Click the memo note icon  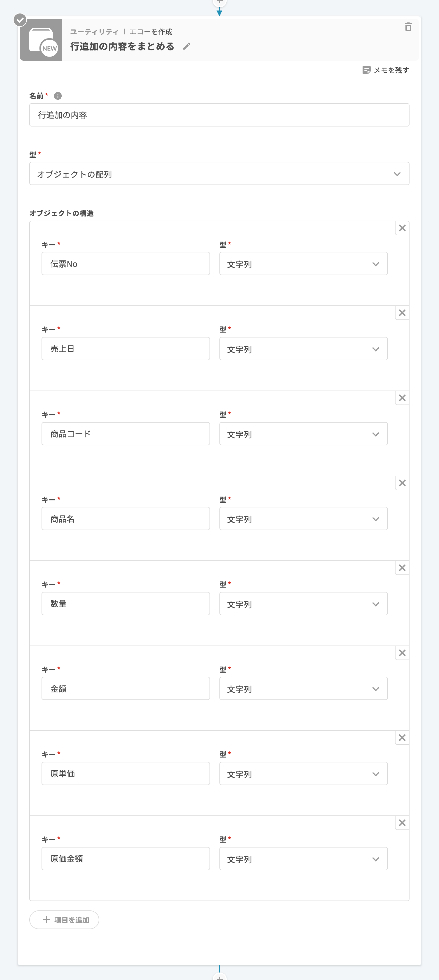click(x=366, y=70)
